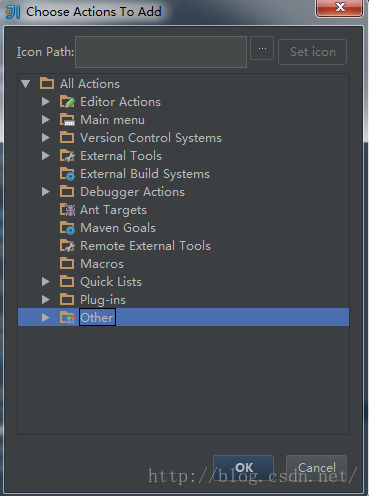Click the Editor Actions pencil folder icon
Screen dimensions: 369x496
tap(67, 102)
